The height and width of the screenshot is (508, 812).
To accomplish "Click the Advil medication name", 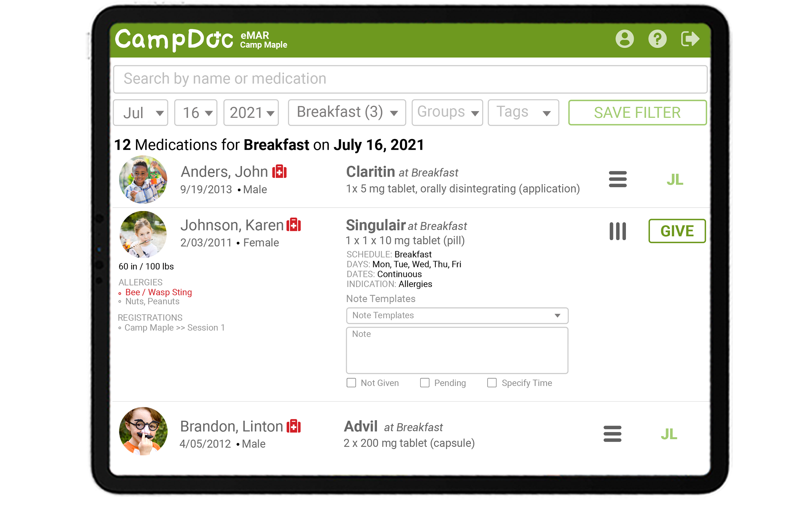I will (x=361, y=426).
